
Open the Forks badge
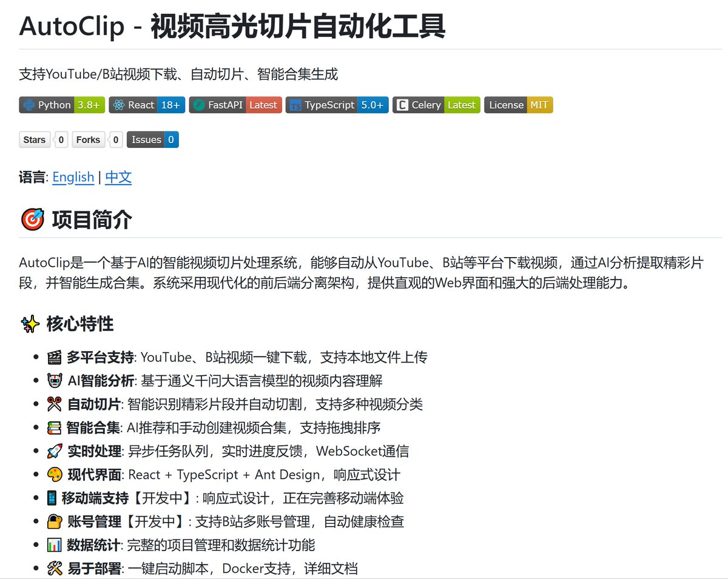coord(88,139)
